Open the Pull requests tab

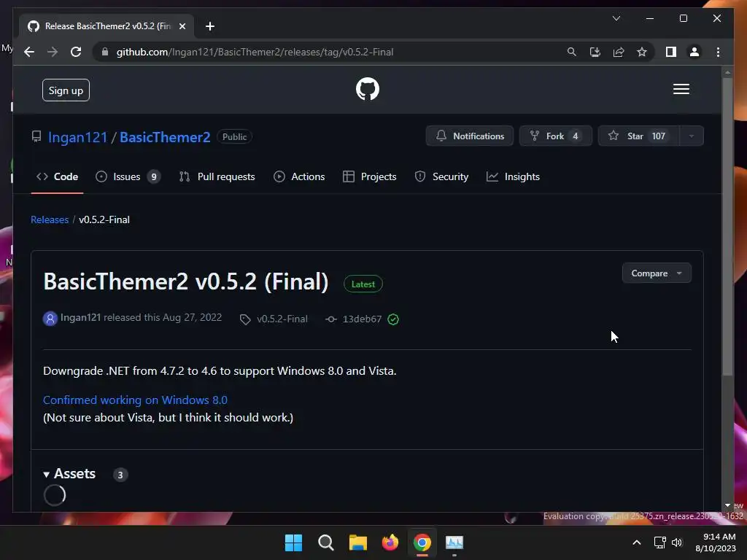(x=217, y=176)
